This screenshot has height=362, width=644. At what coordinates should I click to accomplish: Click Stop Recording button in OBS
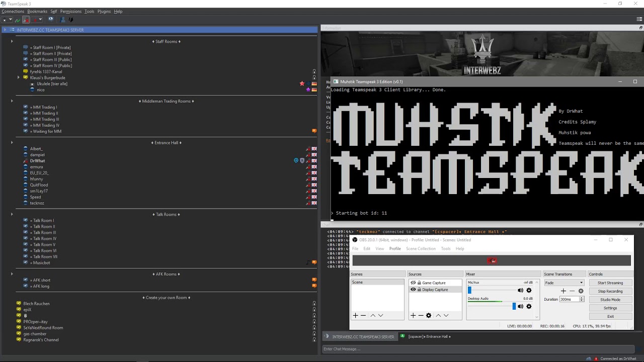[610, 291]
